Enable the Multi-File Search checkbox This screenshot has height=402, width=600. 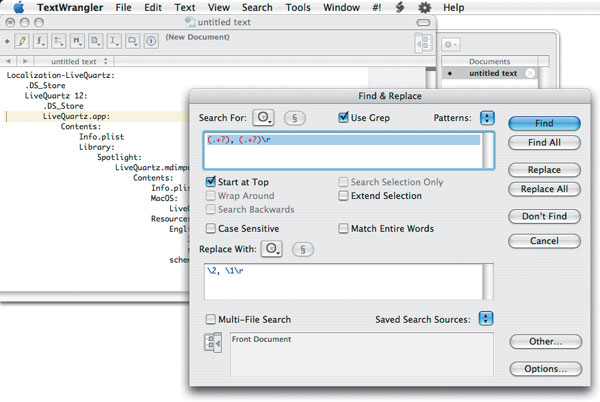pyautogui.click(x=211, y=319)
